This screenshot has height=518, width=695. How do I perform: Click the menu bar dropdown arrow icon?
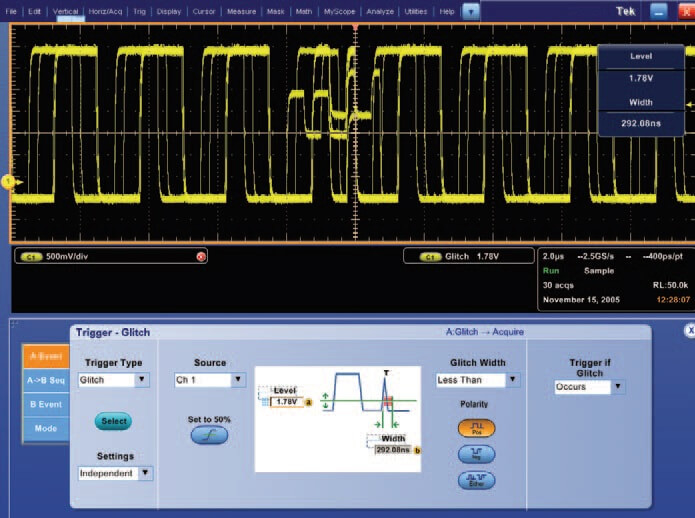coord(471,11)
